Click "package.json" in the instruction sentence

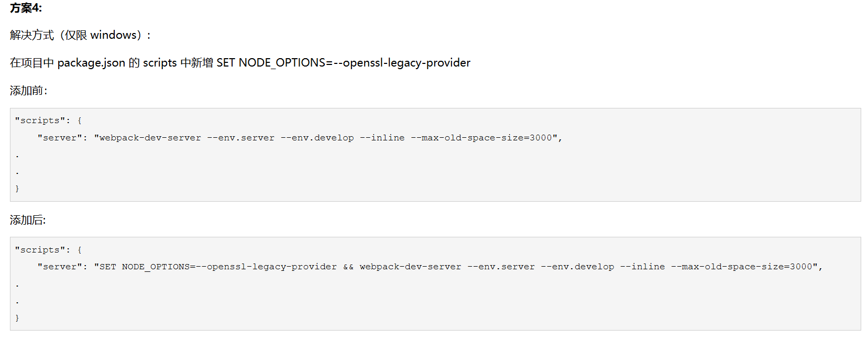point(91,63)
